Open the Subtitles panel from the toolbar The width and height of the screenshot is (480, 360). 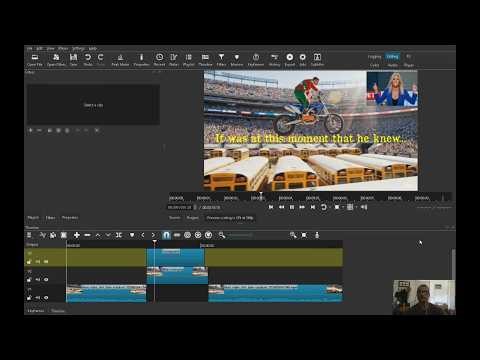coord(317,60)
